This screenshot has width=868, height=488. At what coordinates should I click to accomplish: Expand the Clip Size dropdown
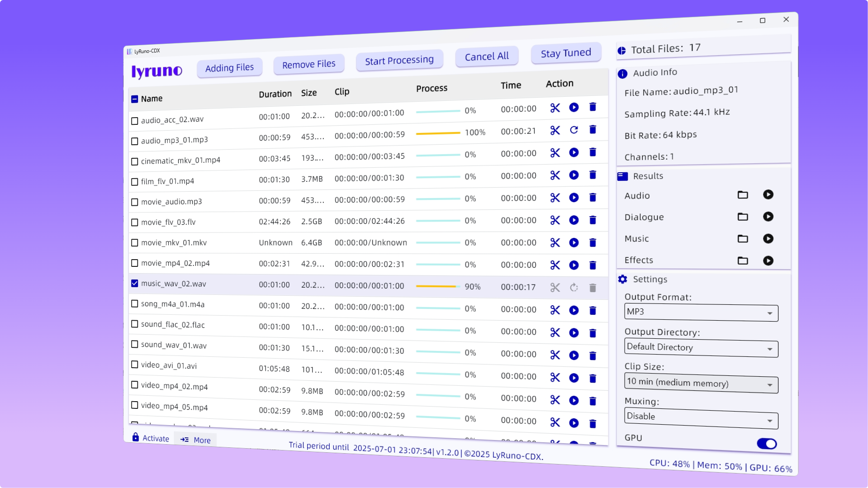click(701, 384)
